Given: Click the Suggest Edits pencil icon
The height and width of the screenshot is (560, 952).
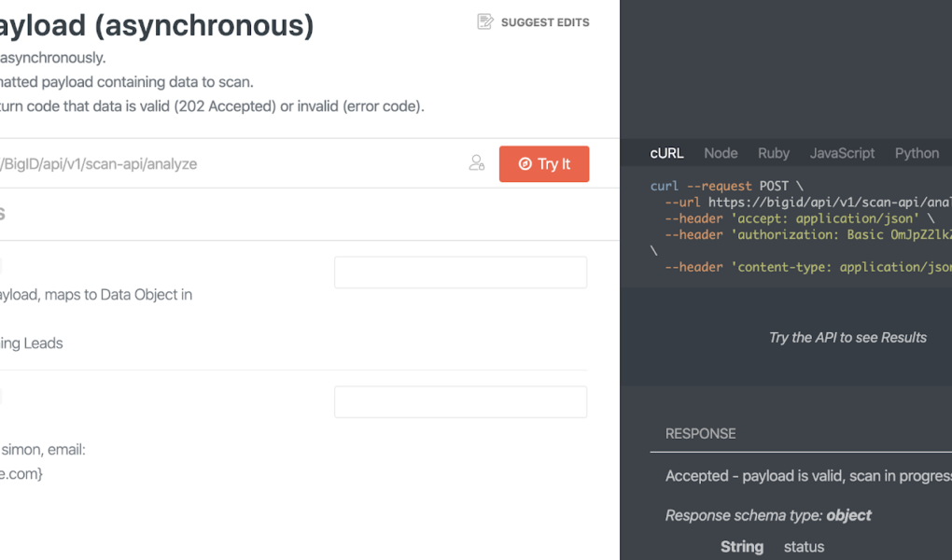Looking at the screenshot, I should 484,21.
